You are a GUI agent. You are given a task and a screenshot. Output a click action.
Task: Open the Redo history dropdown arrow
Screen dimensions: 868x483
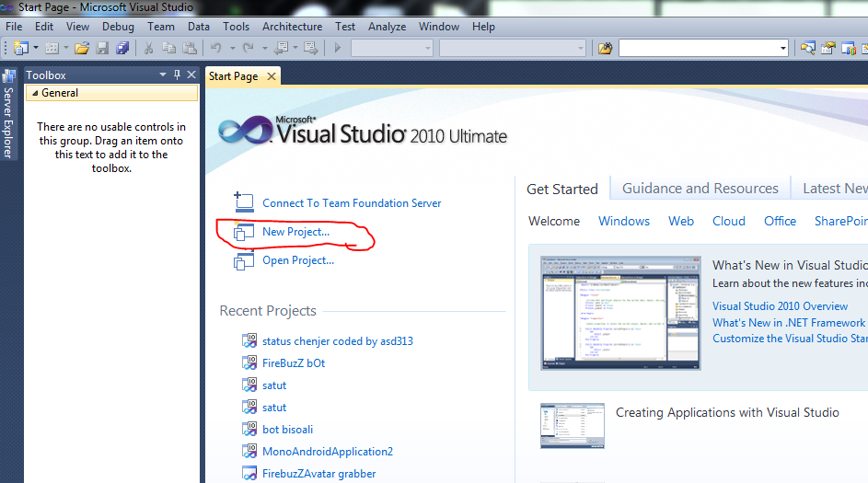[x=264, y=48]
